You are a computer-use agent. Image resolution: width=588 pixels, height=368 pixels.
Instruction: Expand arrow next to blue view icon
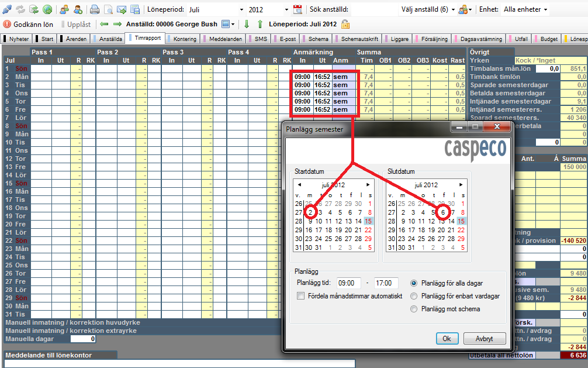233,25
